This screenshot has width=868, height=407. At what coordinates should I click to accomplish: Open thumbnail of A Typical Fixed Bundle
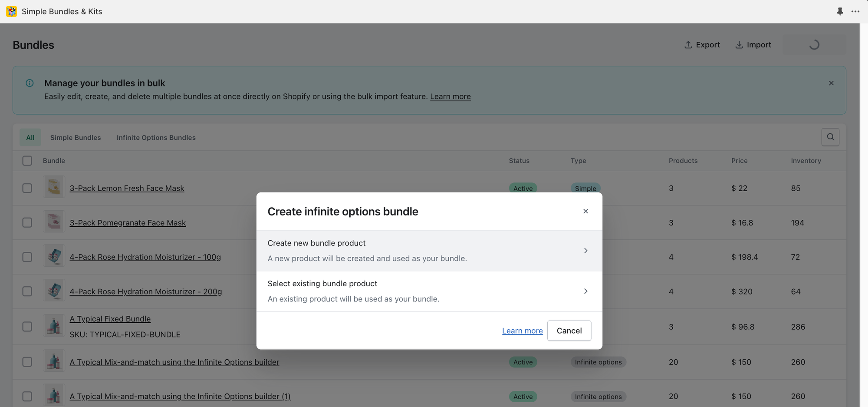coord(54,326)
